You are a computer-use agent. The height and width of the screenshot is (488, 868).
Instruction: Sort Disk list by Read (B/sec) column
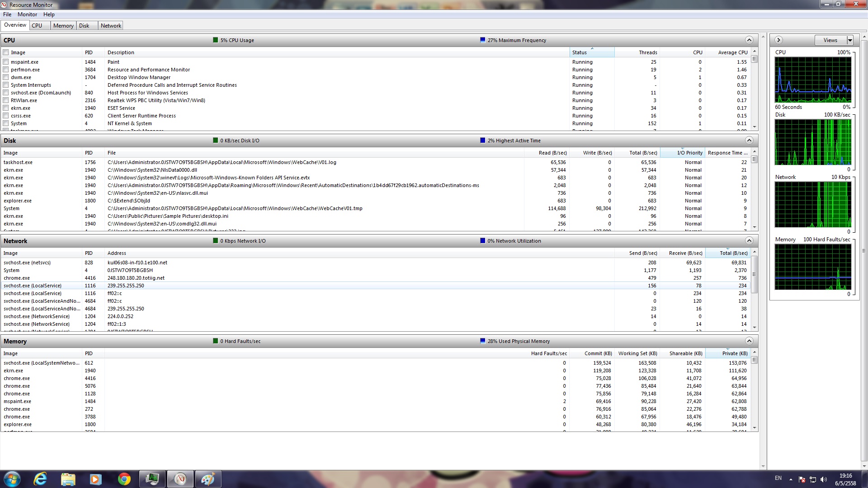(x=547, y=153)
